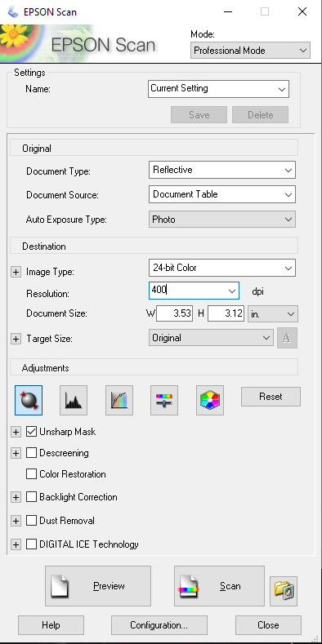This screenshot has height=644, width=322.
Task: Expand Unsharp Mask options
Action: (16, 432)
